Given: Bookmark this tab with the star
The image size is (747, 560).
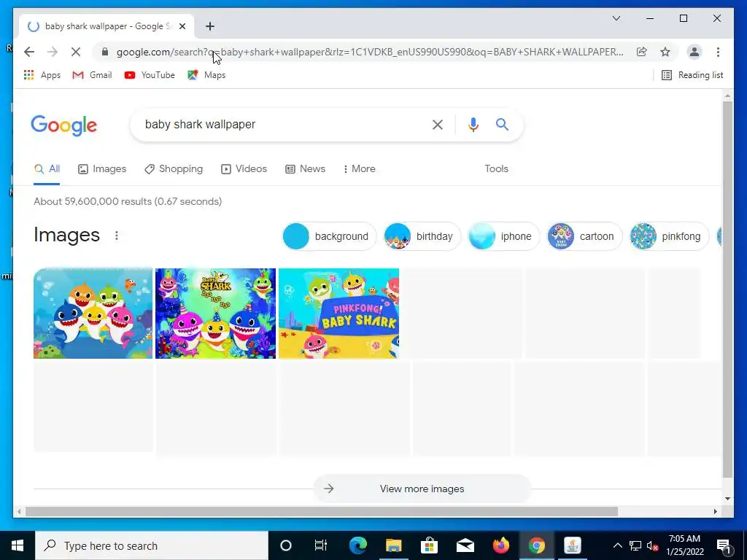Looking at the screenshot, I should (665, 52).
